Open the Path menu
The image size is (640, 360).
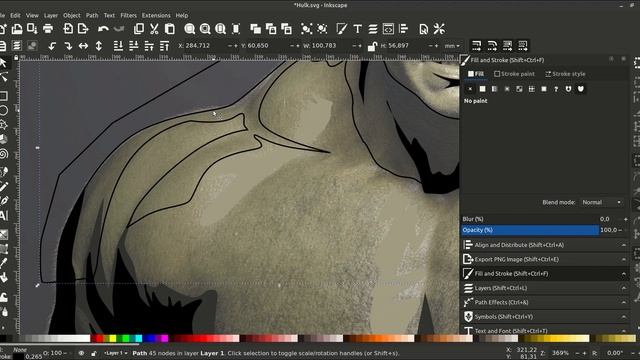(92, 16)
